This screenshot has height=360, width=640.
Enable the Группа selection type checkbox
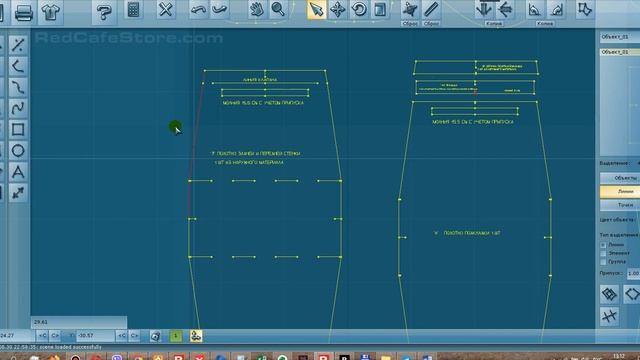click(x=603, y=262)
